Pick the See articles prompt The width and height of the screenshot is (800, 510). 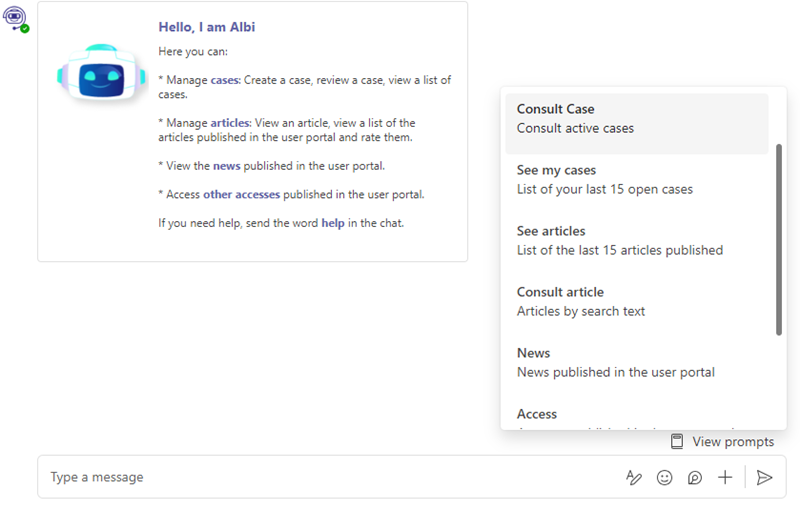pyautogui.click(x=636, y=241)
